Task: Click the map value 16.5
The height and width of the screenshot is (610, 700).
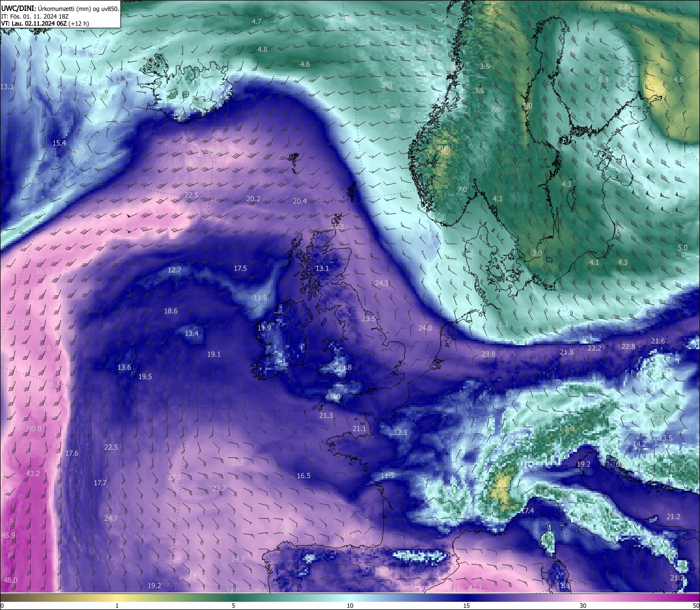Action: [304, 475]
